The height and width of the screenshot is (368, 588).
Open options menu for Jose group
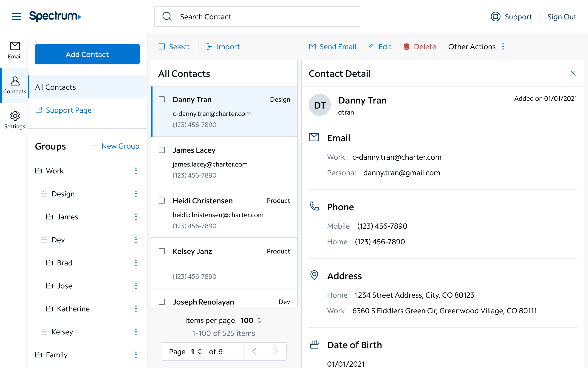(x=136, y=286)
